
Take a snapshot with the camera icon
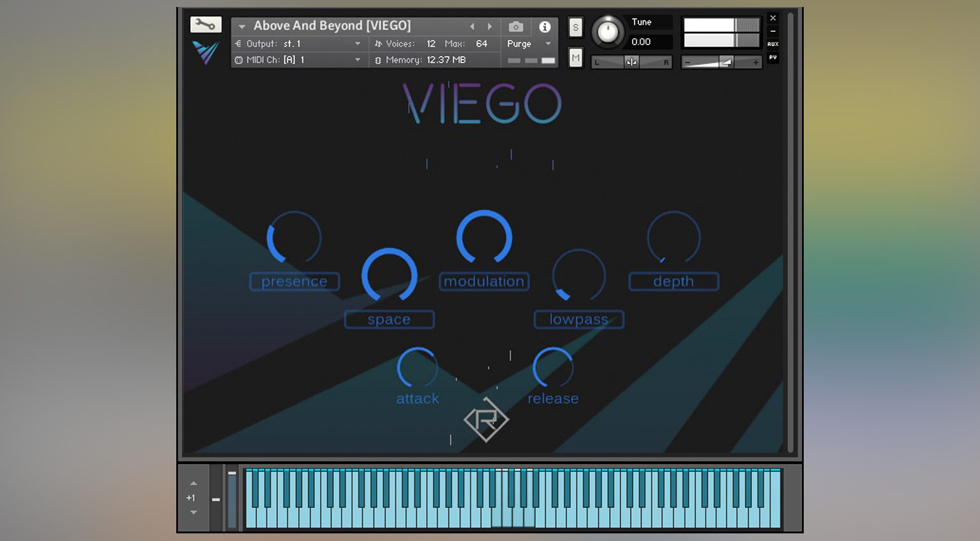pos(516,26)
